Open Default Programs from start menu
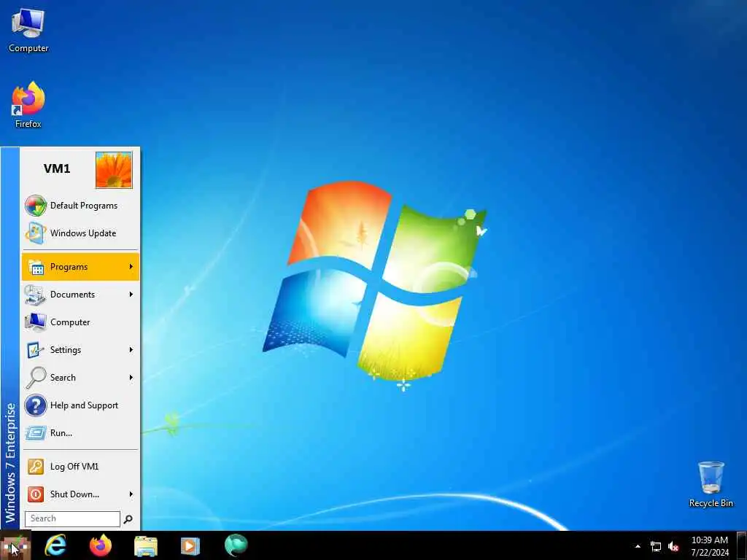 click(80, 206)
